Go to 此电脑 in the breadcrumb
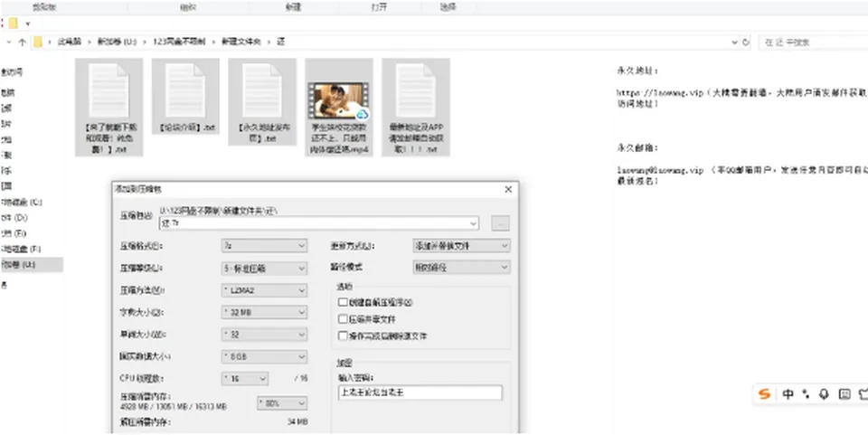The width and height of the screenshot is (868, 435). click(x=70, y=43)
